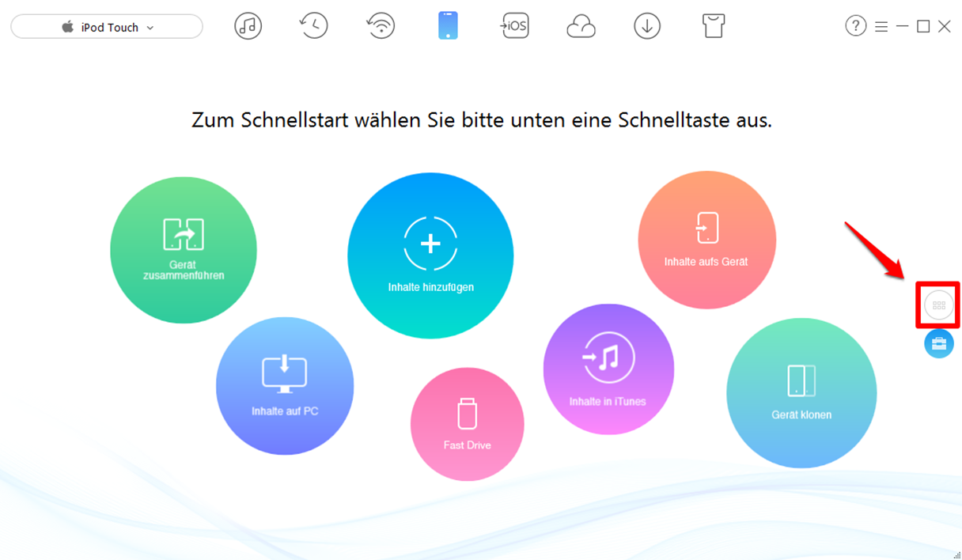
Task: Minimize the application window
Action: coord(903,27)
